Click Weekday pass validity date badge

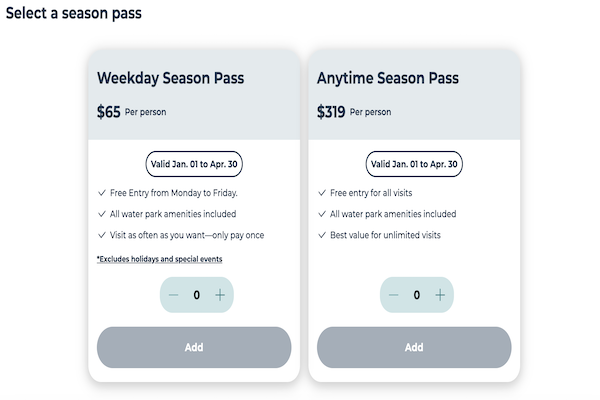point(194,164)
